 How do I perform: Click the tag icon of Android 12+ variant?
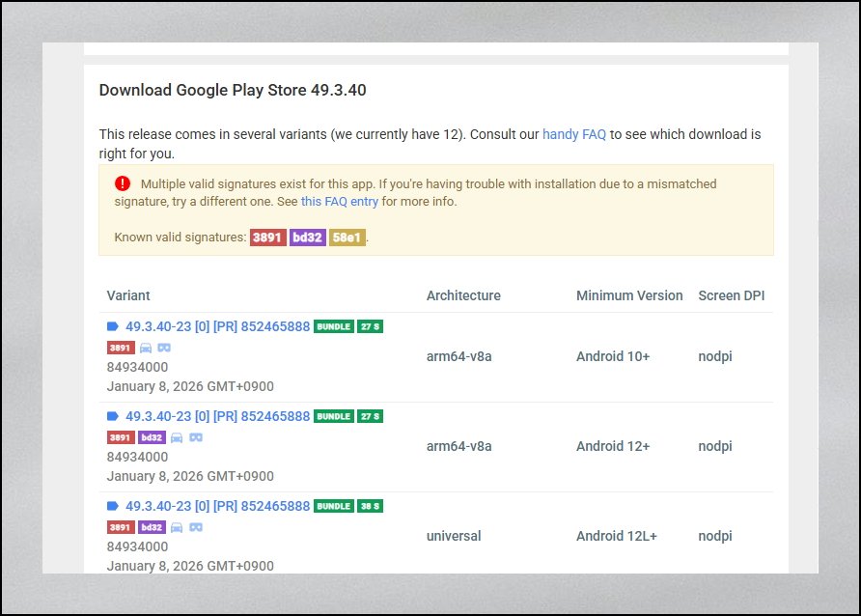[x=113, y=416]
